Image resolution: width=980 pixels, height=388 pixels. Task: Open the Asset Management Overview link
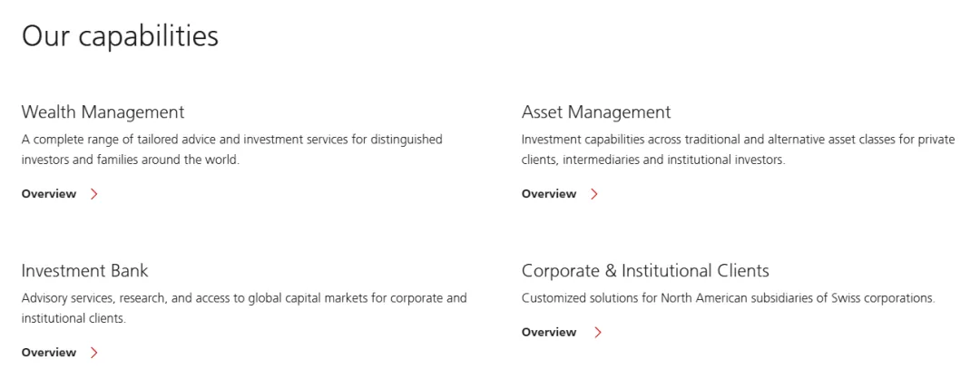coord(549,194)
